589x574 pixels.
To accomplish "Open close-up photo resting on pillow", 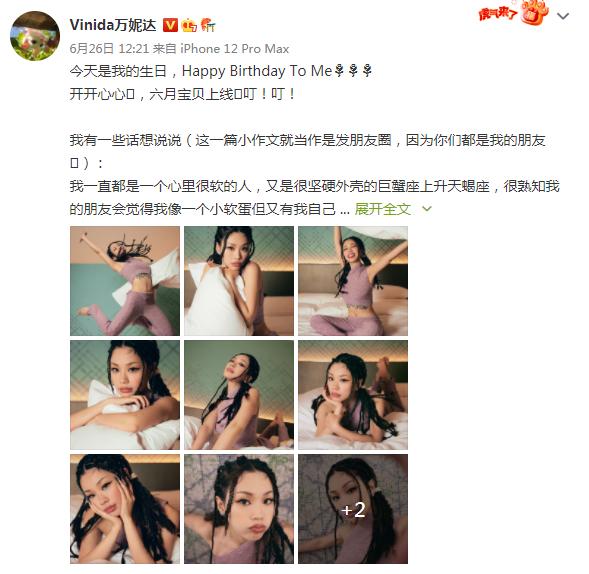I will pos(125,395).
